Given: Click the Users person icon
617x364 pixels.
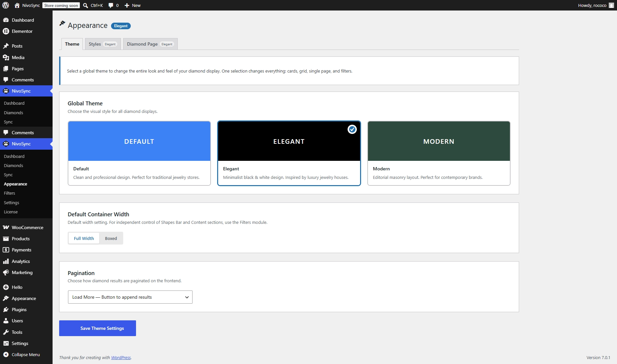Looking at the screenshot, I should pos(6,321).
